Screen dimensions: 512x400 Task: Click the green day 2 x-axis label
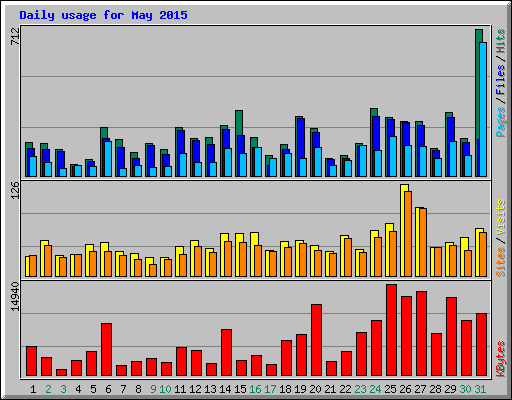coord(48,389)
